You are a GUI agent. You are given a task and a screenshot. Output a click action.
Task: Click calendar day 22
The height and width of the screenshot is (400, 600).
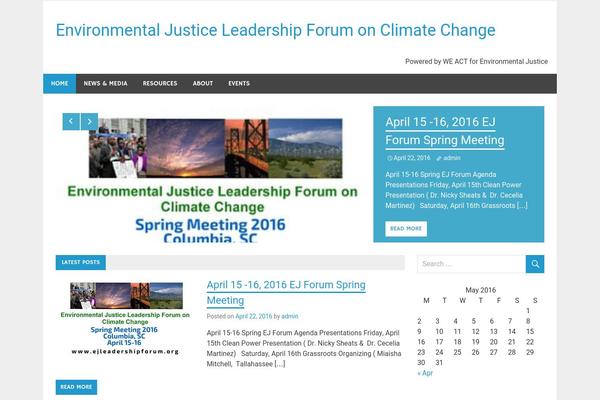(x=530, y=342)
